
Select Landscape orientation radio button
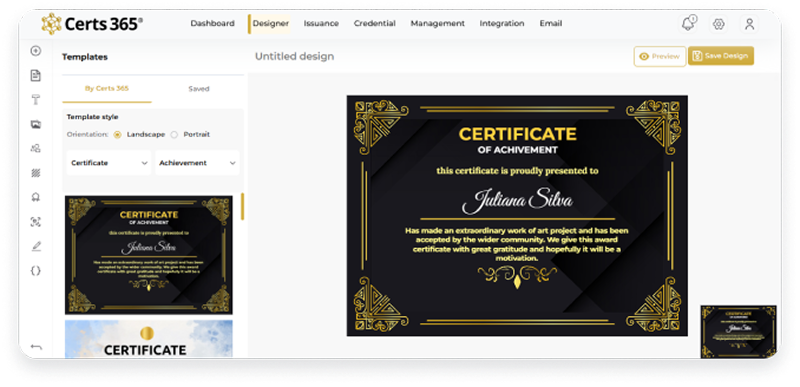point(118,135)
